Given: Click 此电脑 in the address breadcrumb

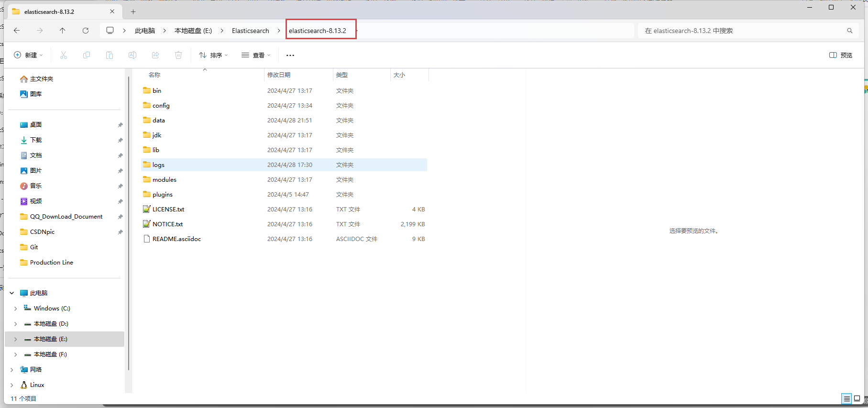Looking at the screenshot, I should coord(145,31).
